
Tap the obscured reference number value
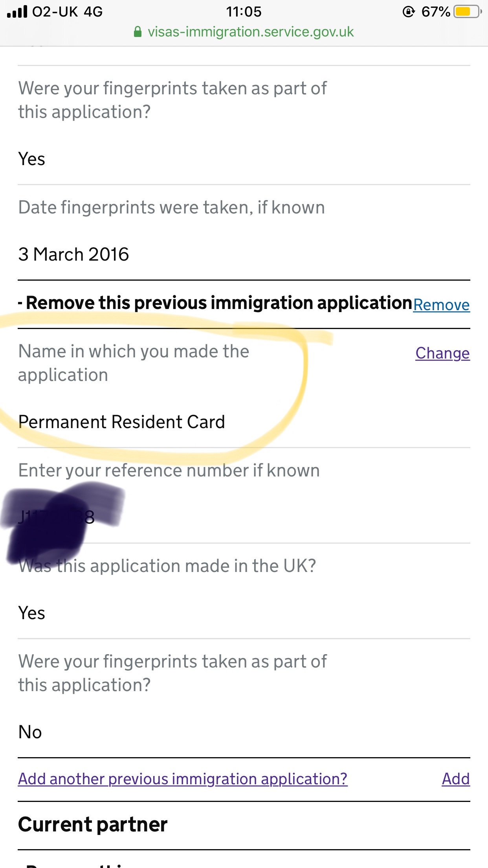(57, 517)
